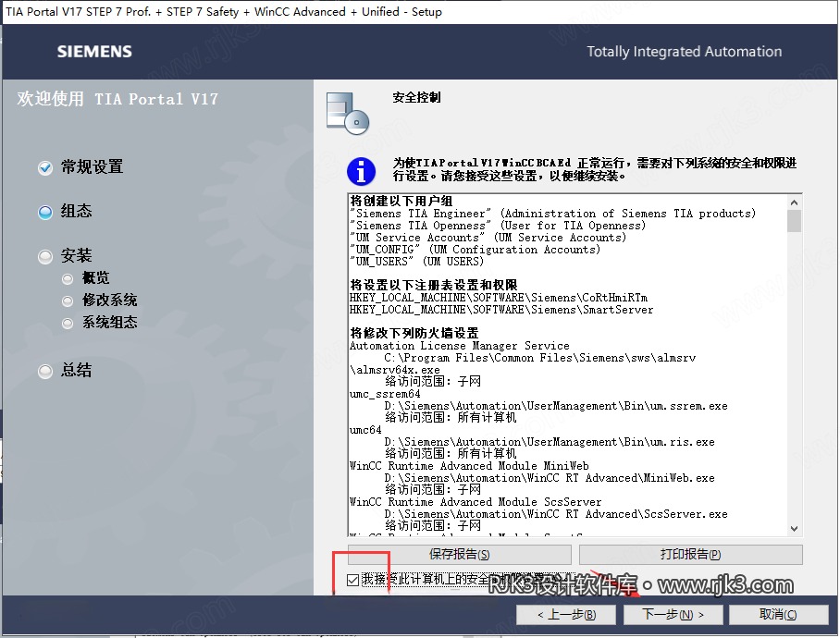Screen dimensions: 840x638
Task: Select the 系统组态 sub-step indicator
Action: pos(68,324)
